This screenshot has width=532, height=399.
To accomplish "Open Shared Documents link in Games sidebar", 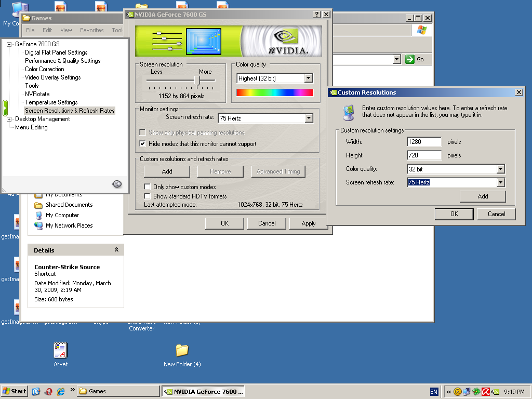I will coord(69,205).
